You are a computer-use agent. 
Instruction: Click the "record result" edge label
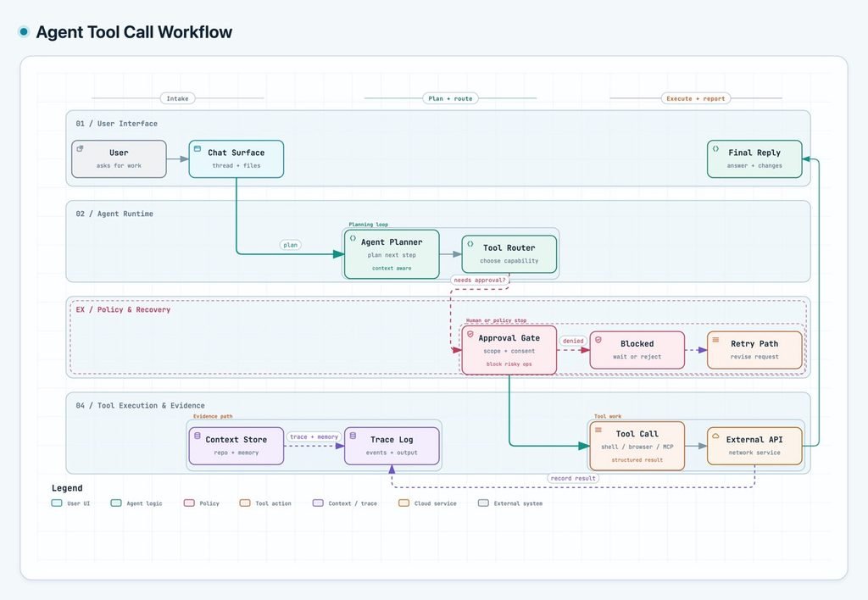coord(573,478)
